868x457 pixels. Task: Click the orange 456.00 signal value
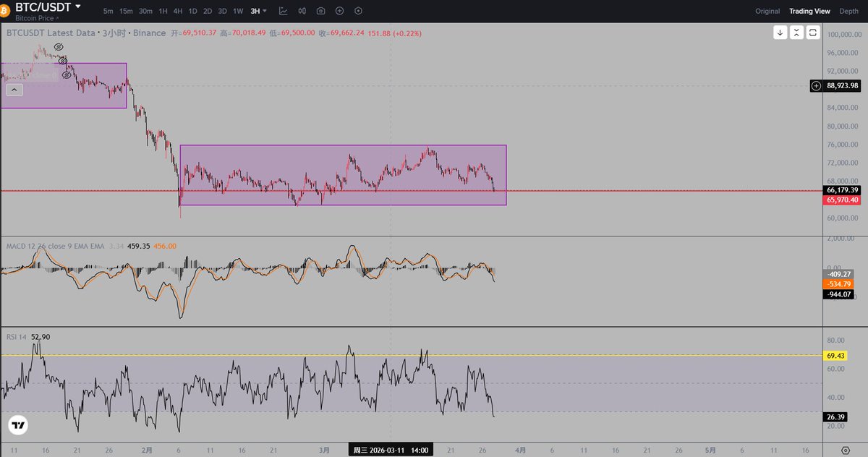click(164, 246)
